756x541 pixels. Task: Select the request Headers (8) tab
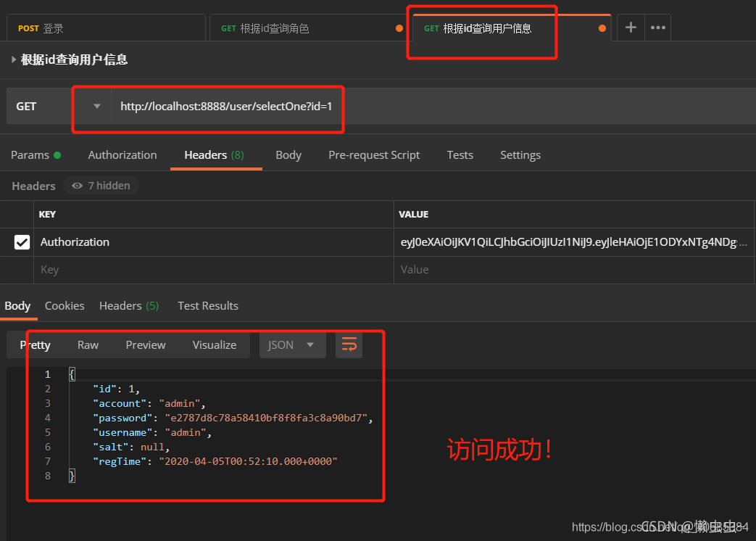point(215,154)
